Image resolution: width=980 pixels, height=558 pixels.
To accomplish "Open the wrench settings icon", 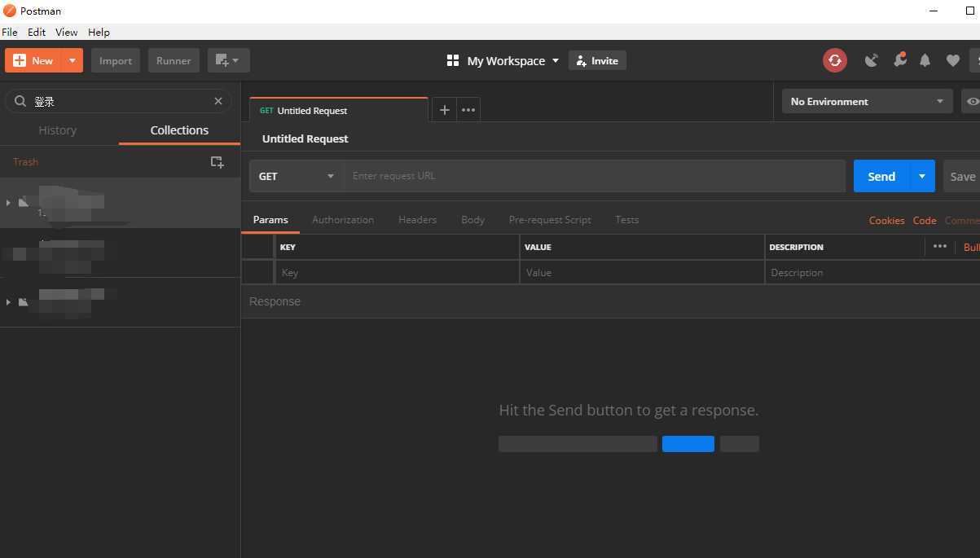I will 899,60.
